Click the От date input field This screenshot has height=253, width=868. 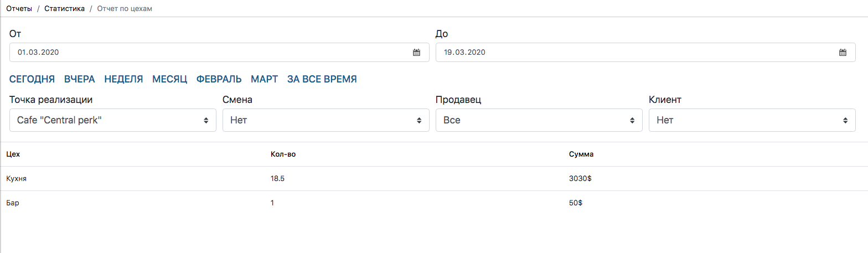(x=210, y=53)
